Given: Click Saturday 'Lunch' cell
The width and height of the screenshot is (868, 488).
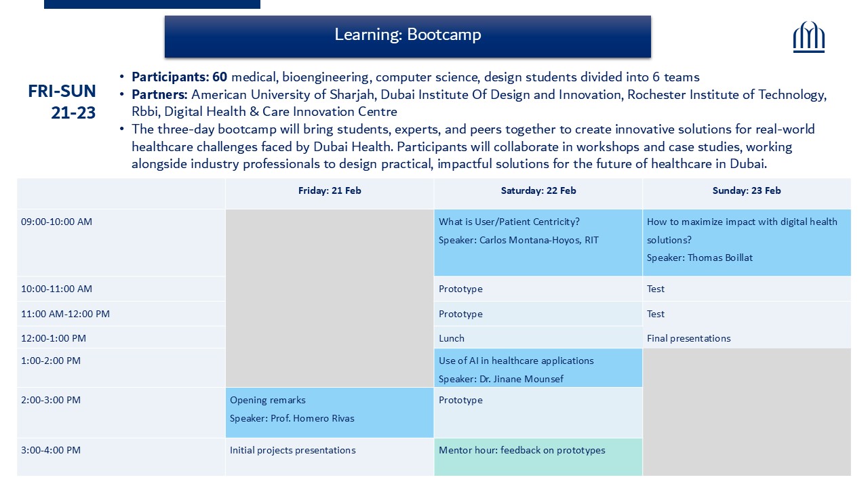Looking at the screenshot, I should click(x=538, y=338).
